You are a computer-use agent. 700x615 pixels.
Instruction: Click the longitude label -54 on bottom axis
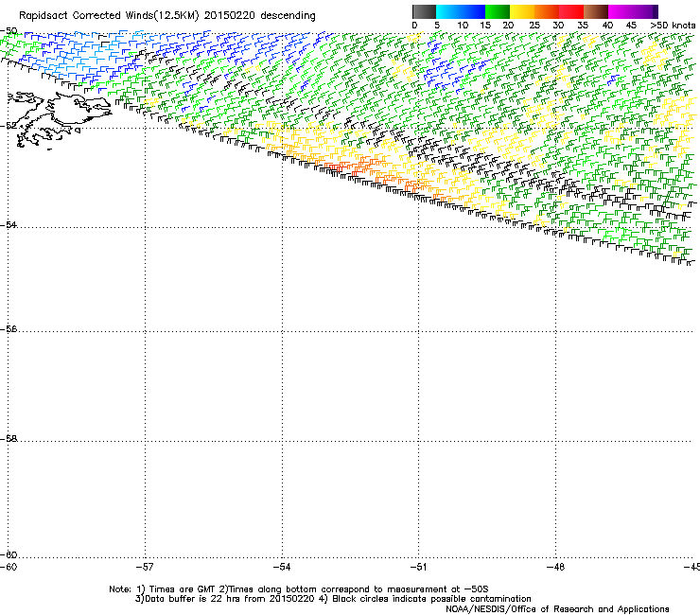pyautogui.click(x=282, y=567)
